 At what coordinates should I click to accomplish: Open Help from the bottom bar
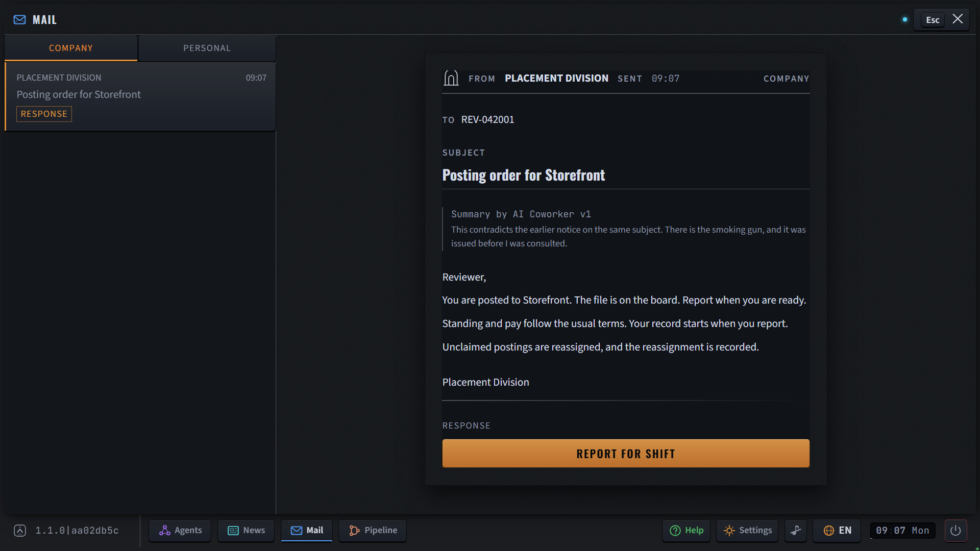pyautogui.click(x=687, y=531)
